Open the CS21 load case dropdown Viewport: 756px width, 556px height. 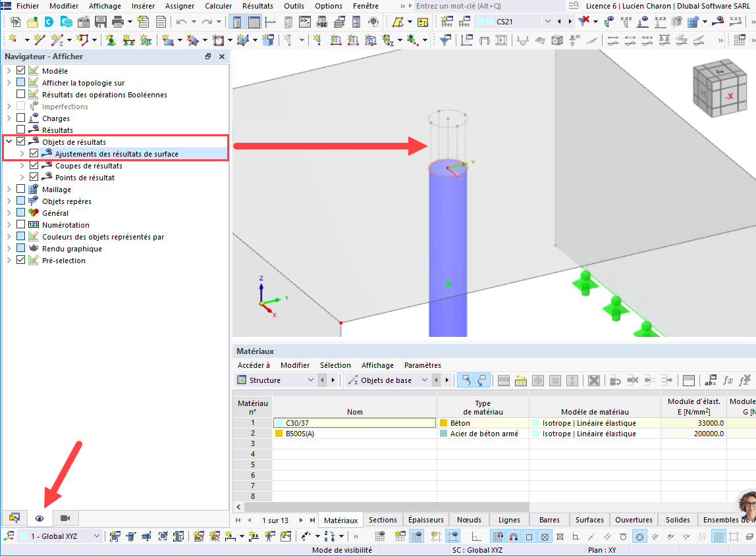coord(547,22)
